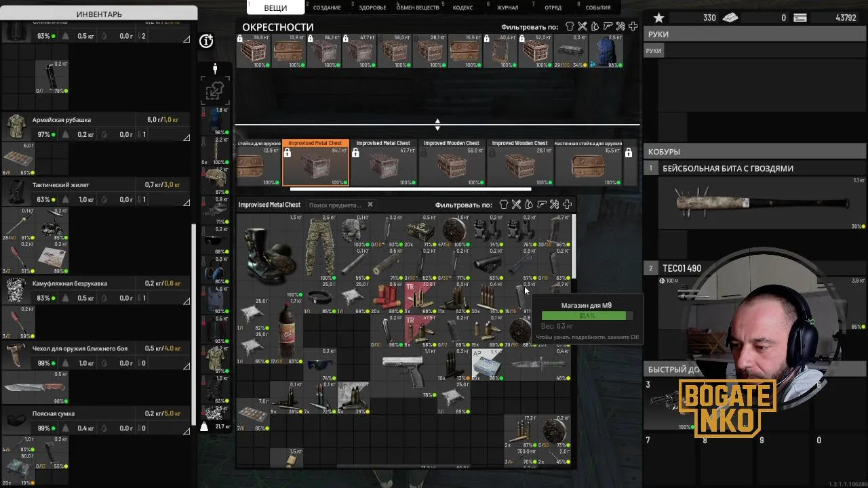Click the total weight icon showing 21,7 кг
868x488 pixels.
204,426
